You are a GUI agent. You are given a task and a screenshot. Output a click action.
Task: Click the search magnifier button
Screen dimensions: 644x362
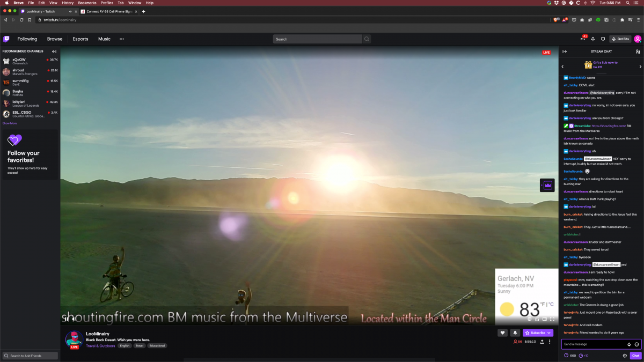coord(367,39)
